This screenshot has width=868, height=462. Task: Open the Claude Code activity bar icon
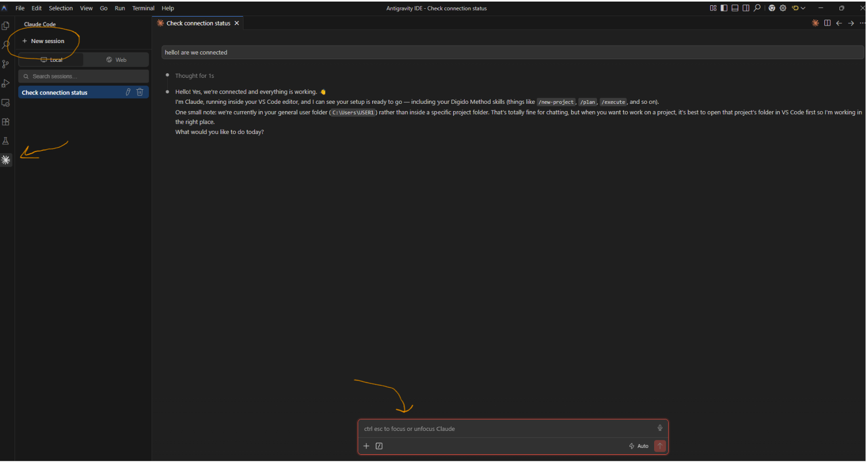6,160
